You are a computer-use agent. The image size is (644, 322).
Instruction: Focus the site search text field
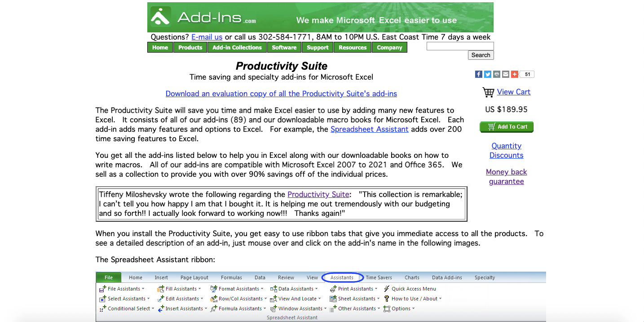[x=460, y=46]
